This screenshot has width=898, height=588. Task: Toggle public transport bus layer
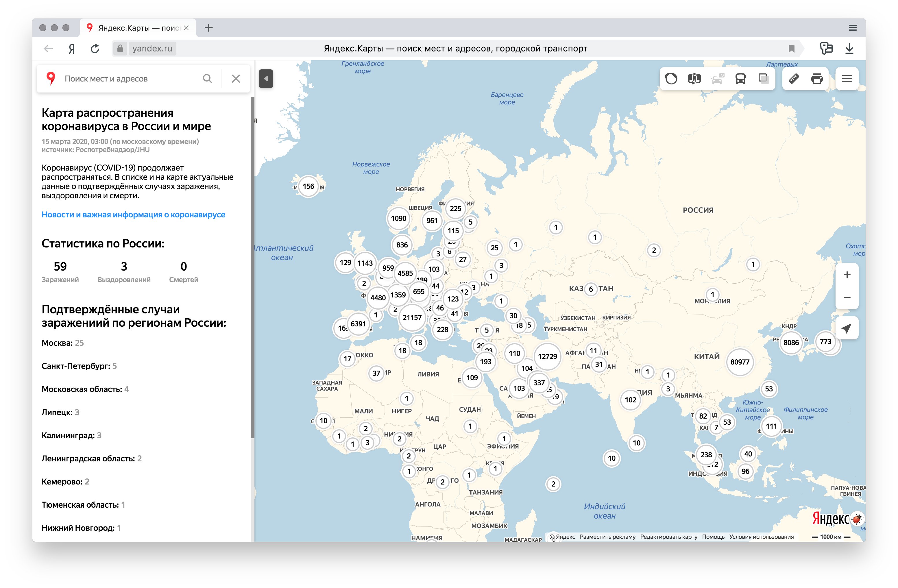click(x=740, y=78)
